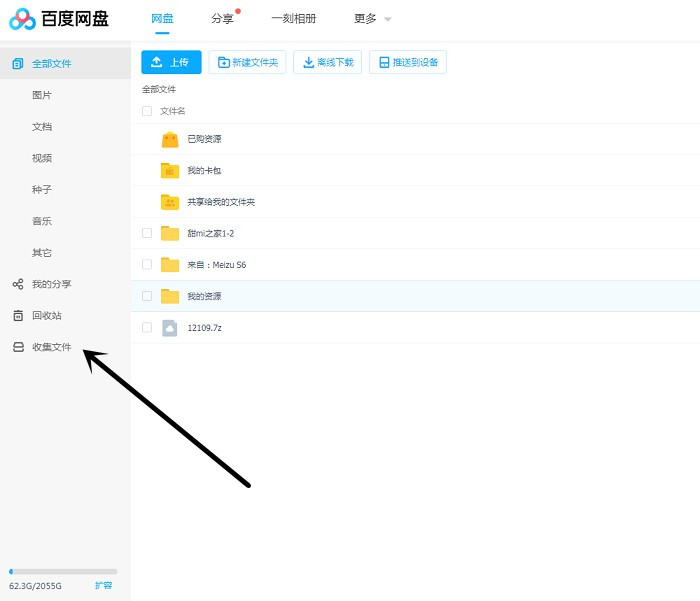The image size is (700, 601).
Task: Click the 扩容 expand storage link
Action: (x=103, y=585)
